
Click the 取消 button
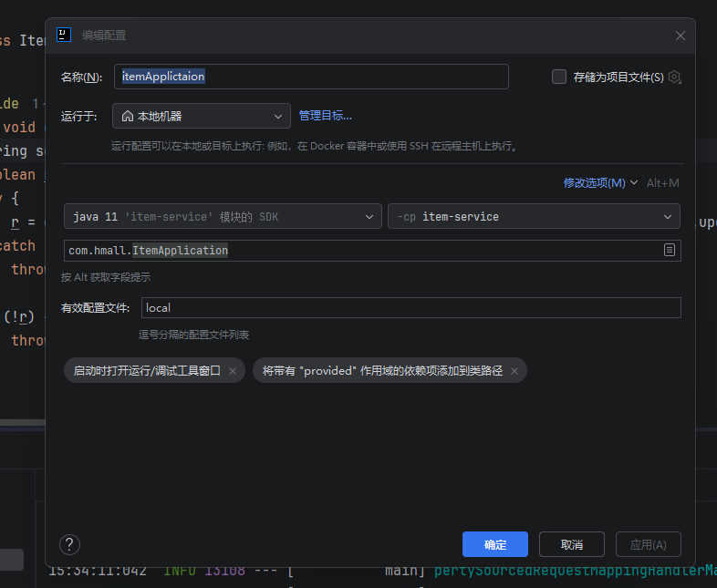572,544
